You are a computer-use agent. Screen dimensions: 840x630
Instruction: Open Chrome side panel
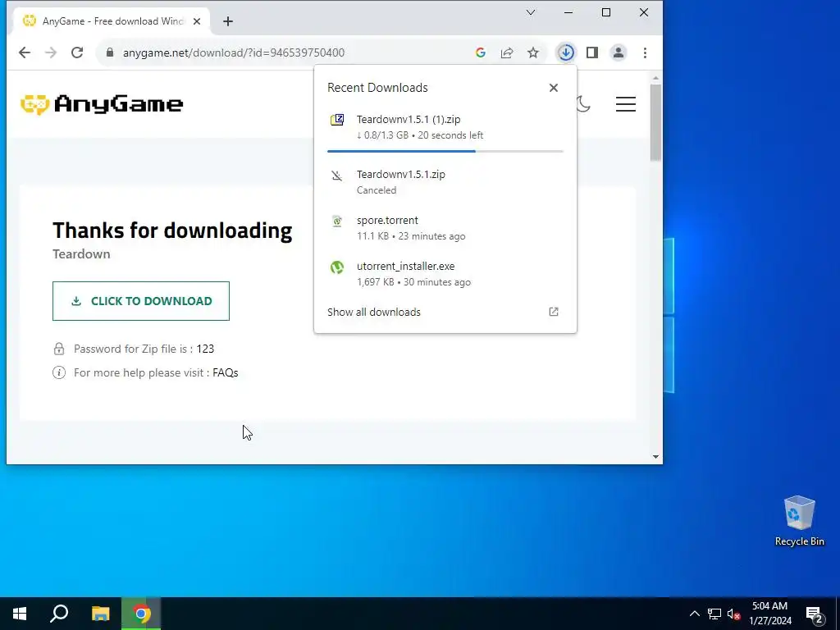pos(592,52)
